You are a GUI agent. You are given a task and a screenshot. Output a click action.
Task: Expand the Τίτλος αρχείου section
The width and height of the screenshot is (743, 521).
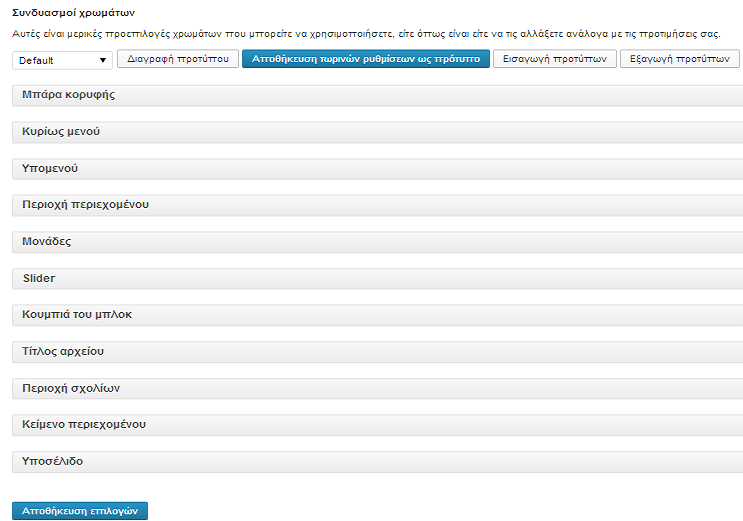[378, 352]
